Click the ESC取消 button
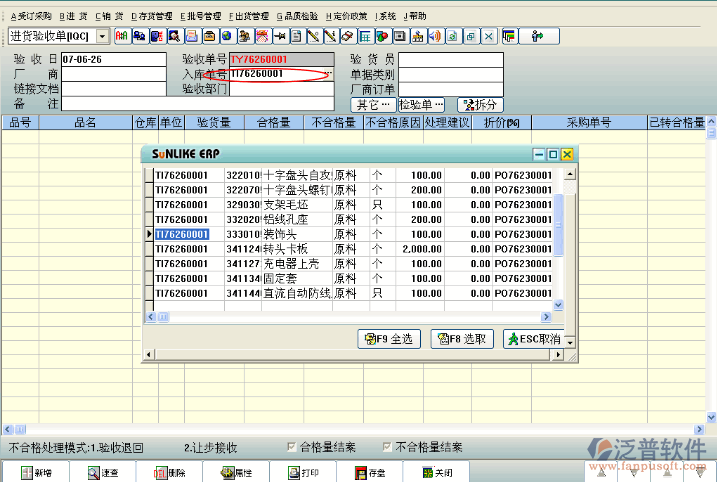The width and height of the screenshot is (717, 482). pyautogui.click(x=533, y=339)
